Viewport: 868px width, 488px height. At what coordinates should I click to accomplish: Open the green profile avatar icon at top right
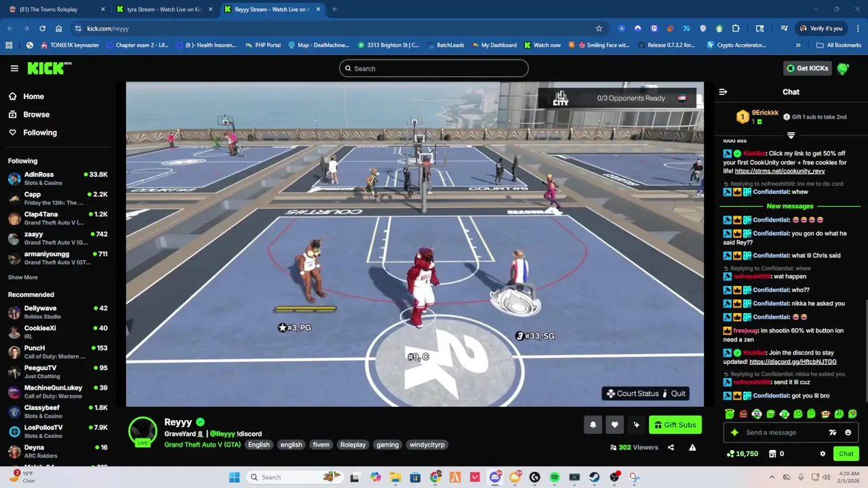[x=844, y=68]
